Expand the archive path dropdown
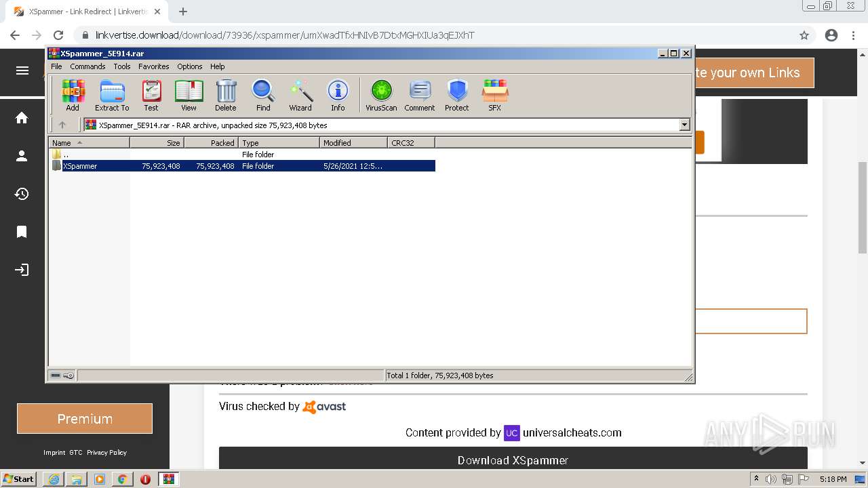Image resolution: width=868 pixels, height=488 pixels. click(x=684, y=125)
